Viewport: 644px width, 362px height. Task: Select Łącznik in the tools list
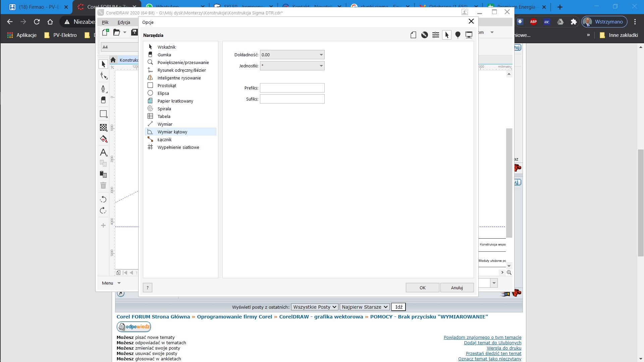pos(164,139)
